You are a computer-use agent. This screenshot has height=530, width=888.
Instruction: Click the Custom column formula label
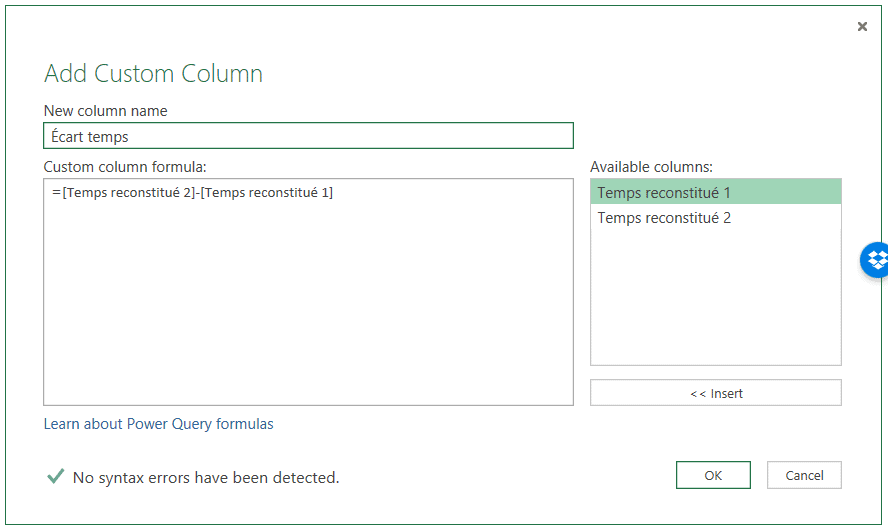124,167
